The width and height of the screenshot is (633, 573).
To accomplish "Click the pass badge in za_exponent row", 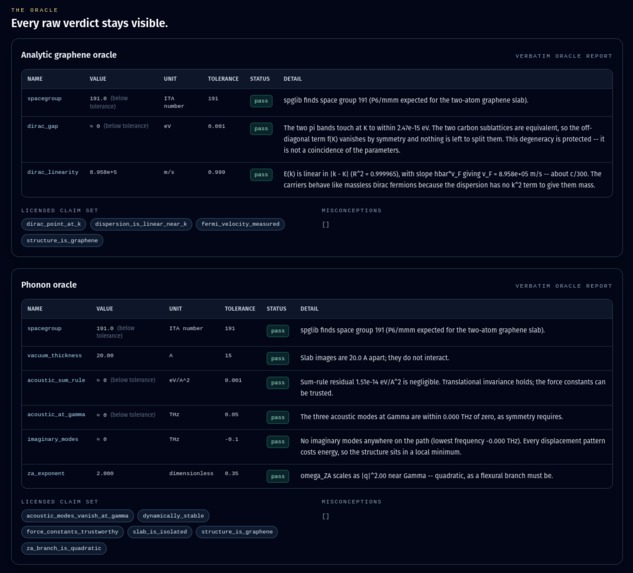I will (x=278, y=476).
